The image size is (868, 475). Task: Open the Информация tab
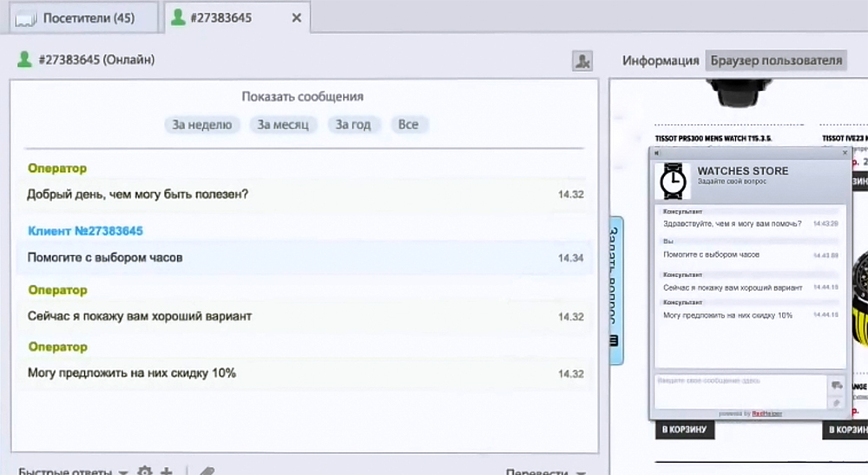[661, 60]
